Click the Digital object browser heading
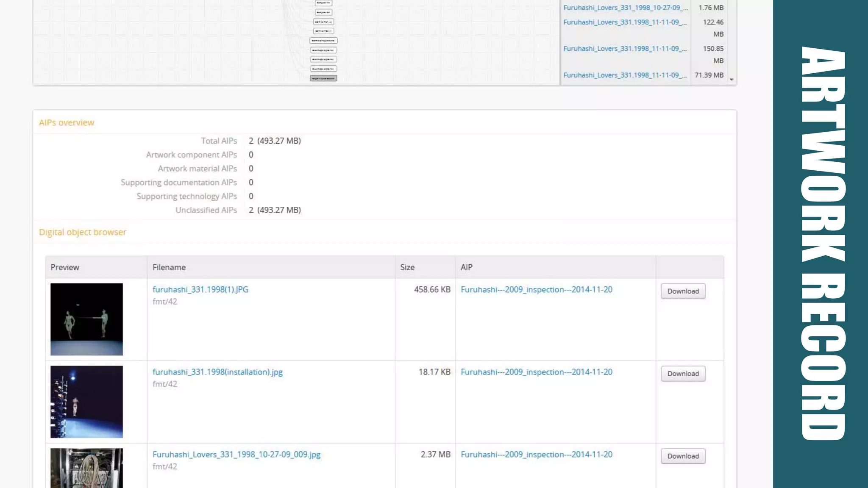868x488 pixels. tap(83, 232)
